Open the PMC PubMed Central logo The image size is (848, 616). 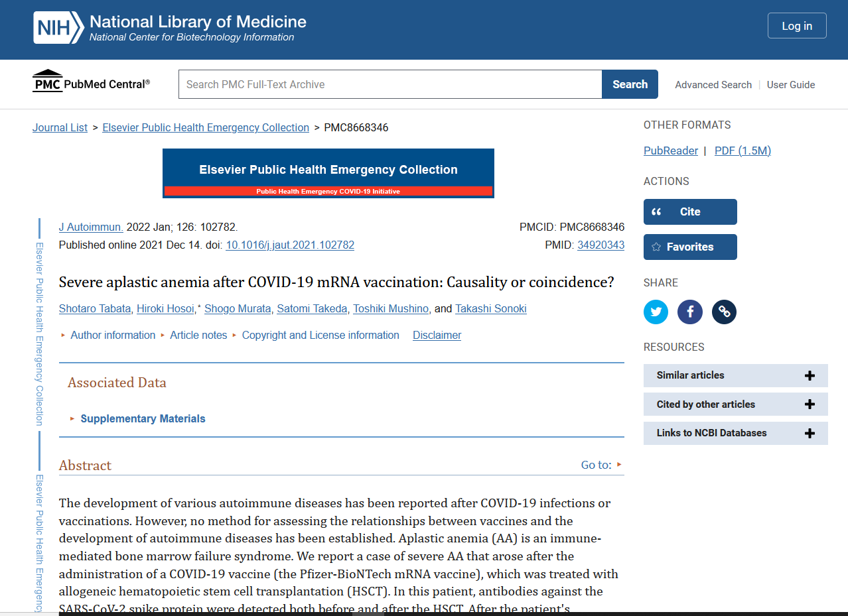click(x=91, y=82)
